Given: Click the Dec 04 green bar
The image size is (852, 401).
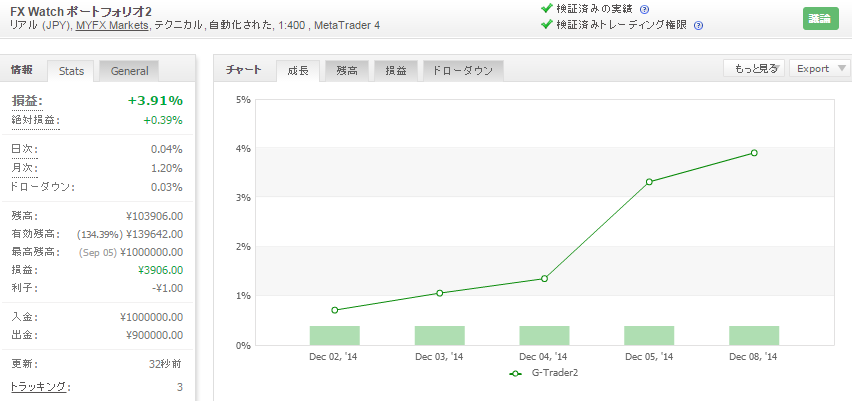Looking at the screenshot, I should (x=544, y=335).
